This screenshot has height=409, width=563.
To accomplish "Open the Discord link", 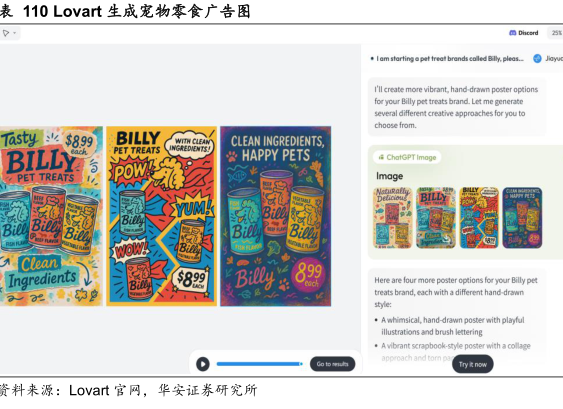I will click(x=524, y=33).
